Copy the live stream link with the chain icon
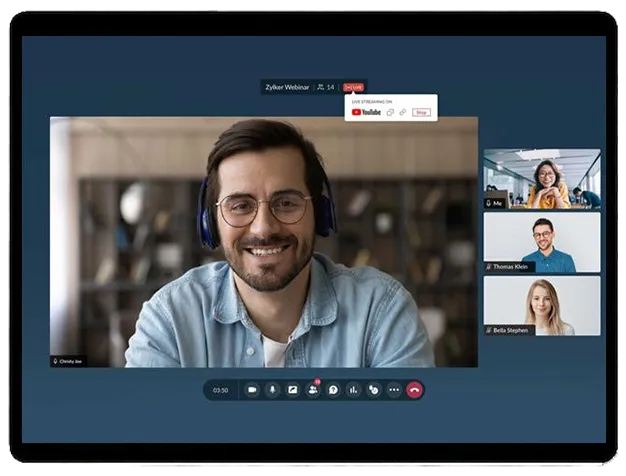The image size is (626, 476). click(x=402, y=112)
